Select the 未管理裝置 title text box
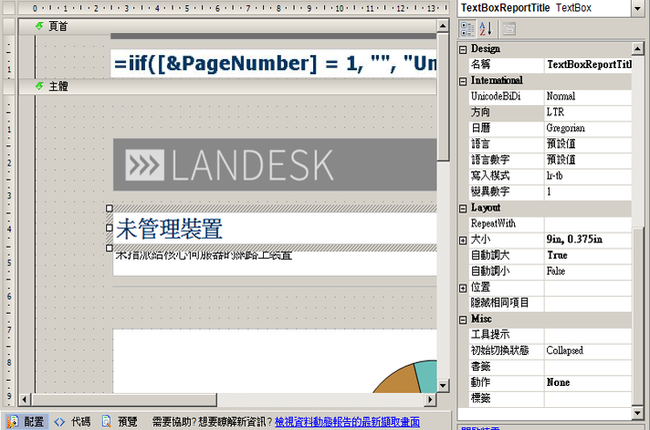The width and height of the screenshot is (650, 430). click(275, 229)
